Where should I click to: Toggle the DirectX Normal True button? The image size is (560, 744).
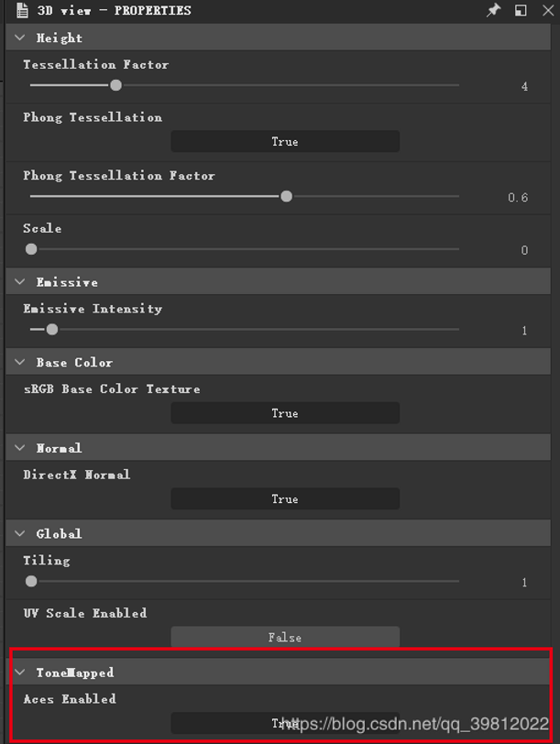coord(285,499)
